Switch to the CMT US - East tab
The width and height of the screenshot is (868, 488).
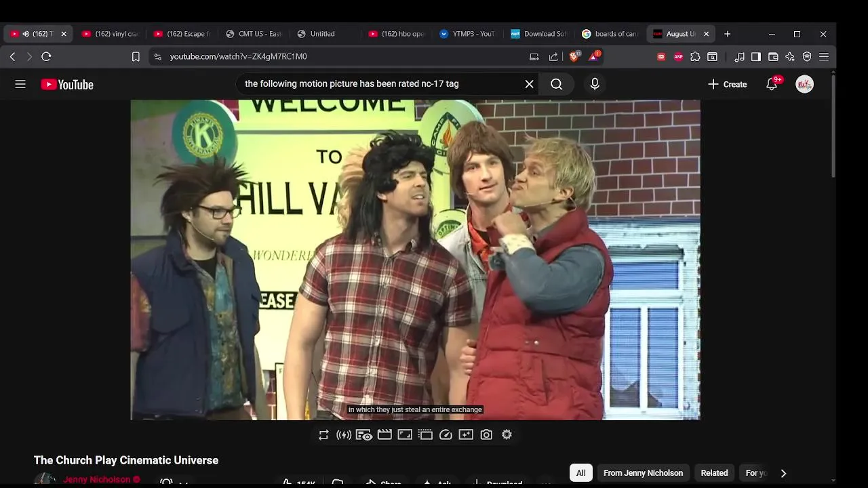pos(253,34)
